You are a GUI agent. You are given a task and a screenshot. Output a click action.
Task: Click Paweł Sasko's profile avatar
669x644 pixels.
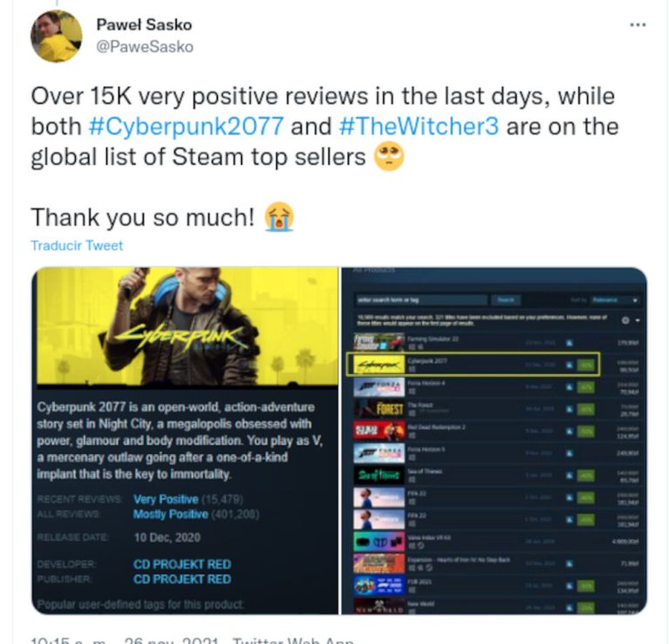coord(57,37)
